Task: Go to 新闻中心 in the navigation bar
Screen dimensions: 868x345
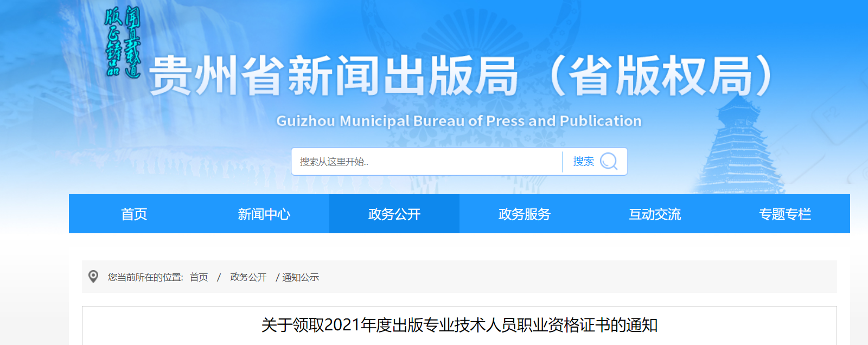Action: coord(264,214)
